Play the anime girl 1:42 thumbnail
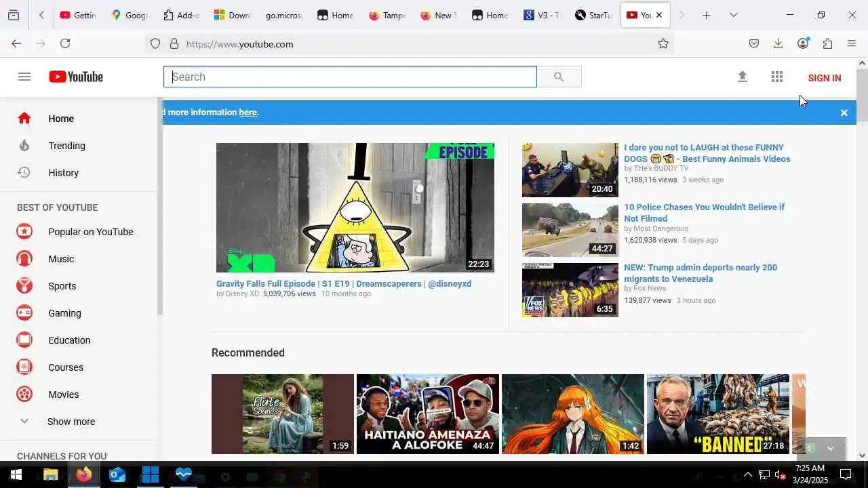 click(573, 414)
